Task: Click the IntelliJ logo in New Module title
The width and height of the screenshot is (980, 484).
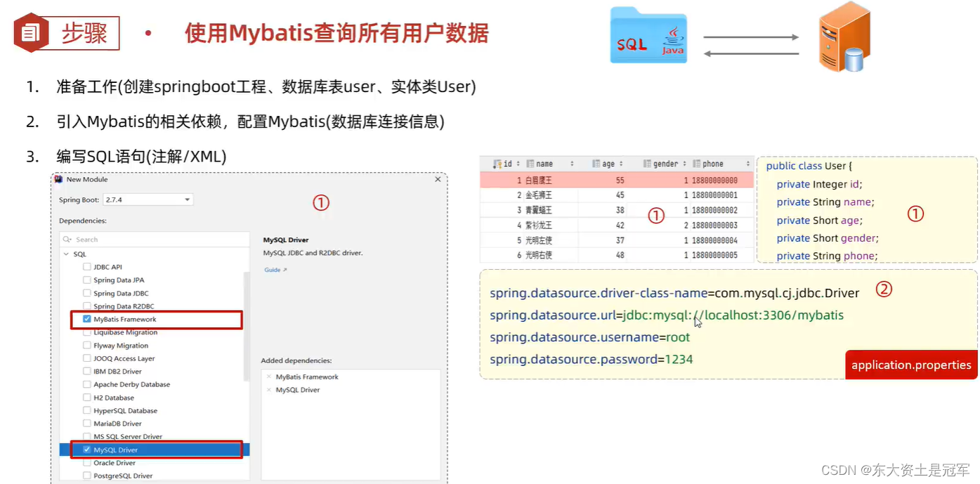Action: pyautogui.click(x=59, y=179)
